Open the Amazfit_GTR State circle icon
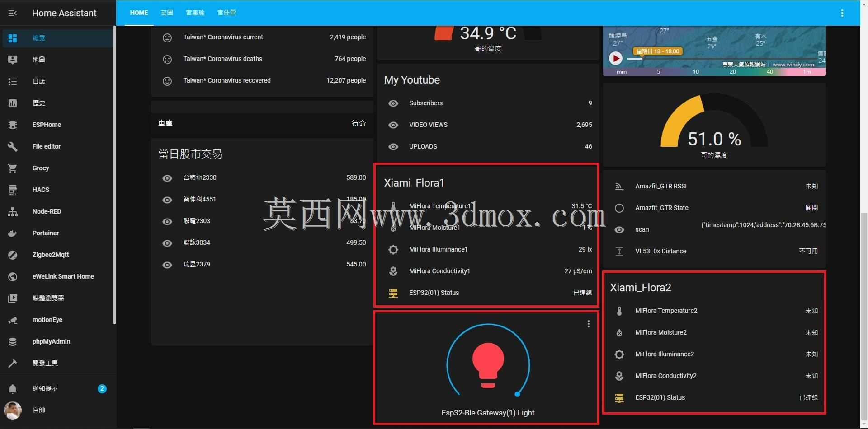 tap(619, 208)
